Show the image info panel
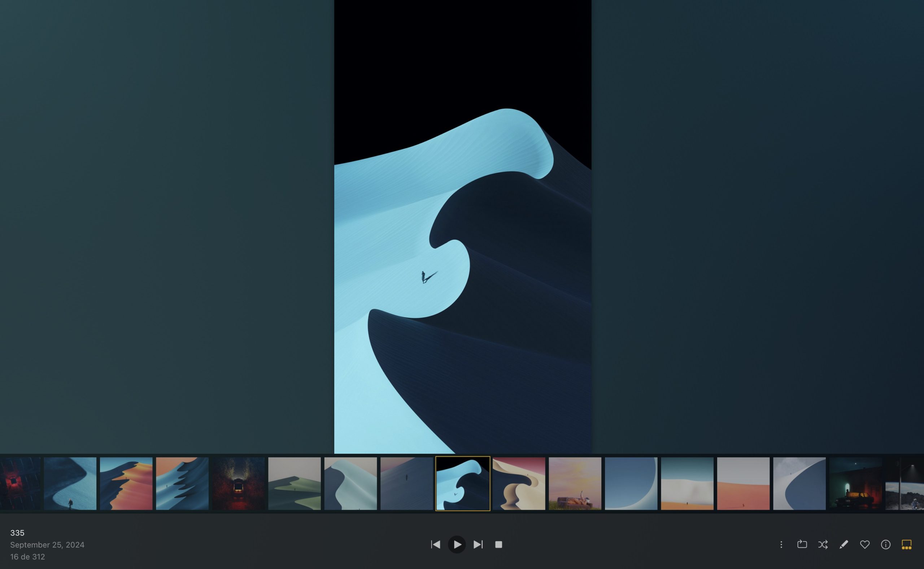The width and height of the screenshot is (924, 569). pyautogui.click(x=886, y=544)
